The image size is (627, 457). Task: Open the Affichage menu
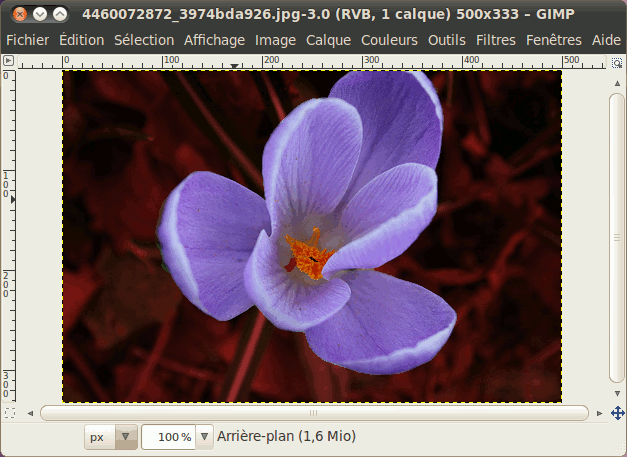point(214,40)
